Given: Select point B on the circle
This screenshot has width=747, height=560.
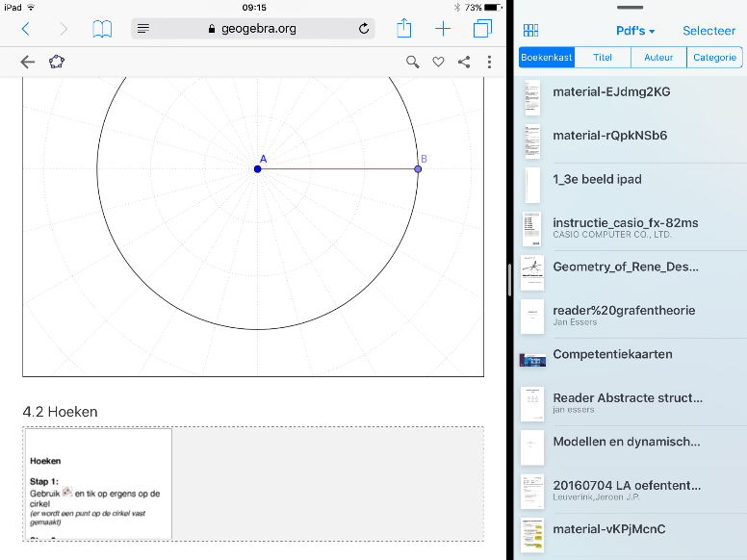Looking at the screenshot, I should tap(418, 169).
